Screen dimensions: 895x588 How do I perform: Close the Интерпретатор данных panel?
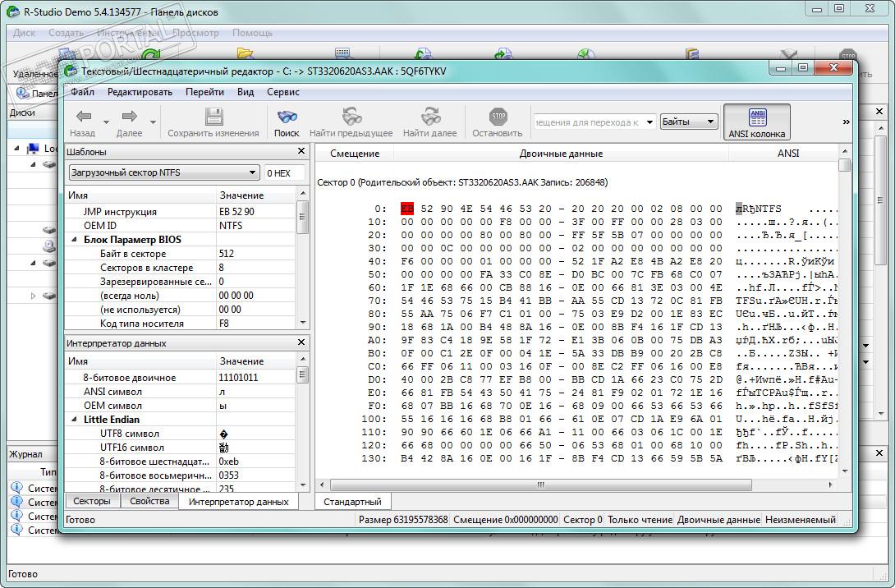(x=301, y=343)
